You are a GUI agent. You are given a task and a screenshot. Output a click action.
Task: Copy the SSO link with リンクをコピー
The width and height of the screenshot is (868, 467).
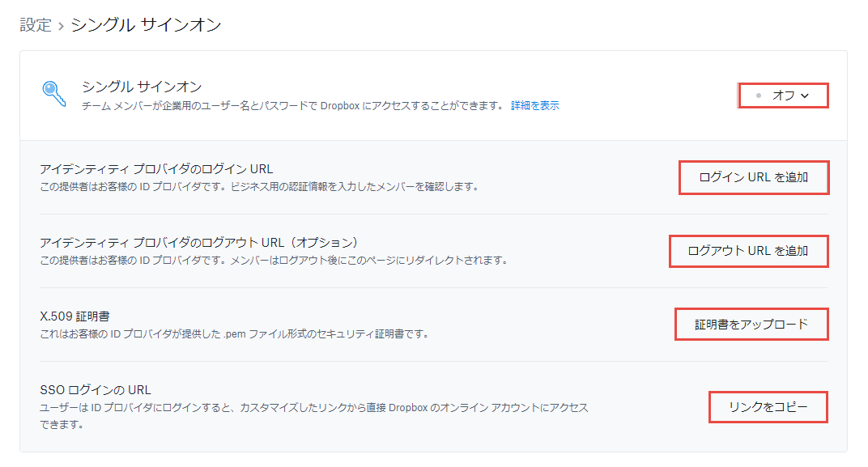point(768,407)
